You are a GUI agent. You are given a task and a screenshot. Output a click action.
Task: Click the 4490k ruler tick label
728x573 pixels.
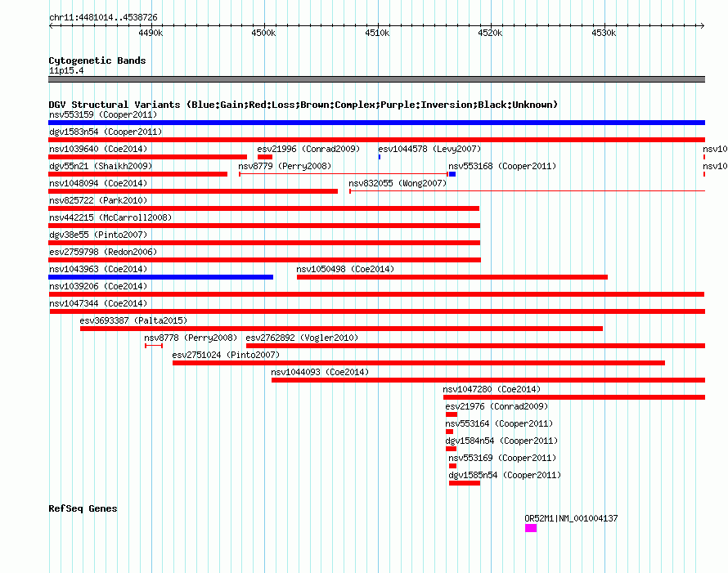[151, 33]
